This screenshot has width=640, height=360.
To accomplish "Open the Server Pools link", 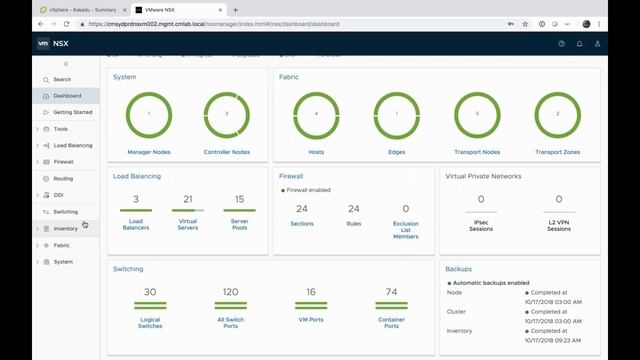I will (x=240, y=224).
